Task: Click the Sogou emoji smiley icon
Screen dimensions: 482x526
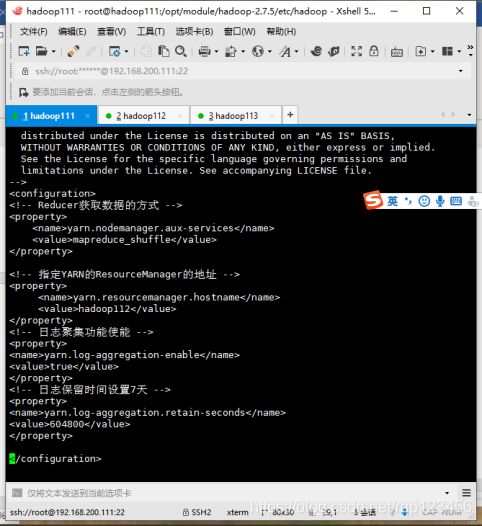Action: click(x=424, y=201)
